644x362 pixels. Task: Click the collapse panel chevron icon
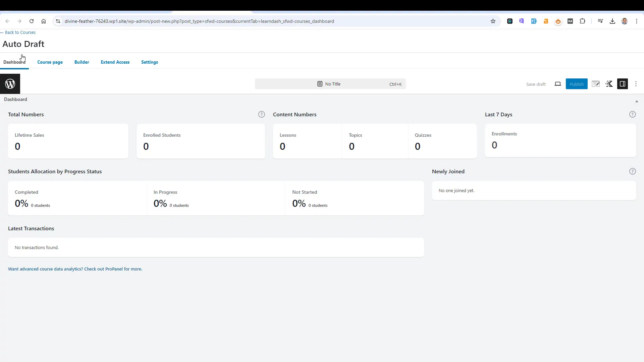pos(636,101)
